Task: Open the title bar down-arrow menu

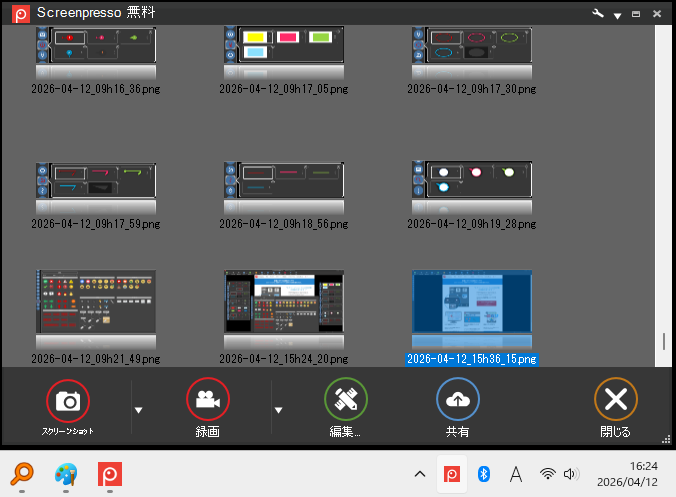Action: point(617,15)
